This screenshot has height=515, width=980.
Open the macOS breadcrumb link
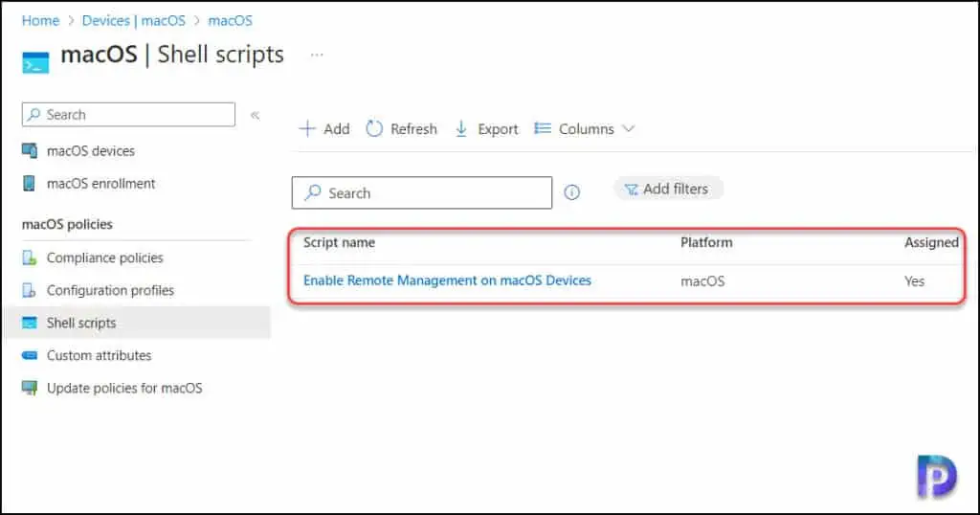click(230, 21)
